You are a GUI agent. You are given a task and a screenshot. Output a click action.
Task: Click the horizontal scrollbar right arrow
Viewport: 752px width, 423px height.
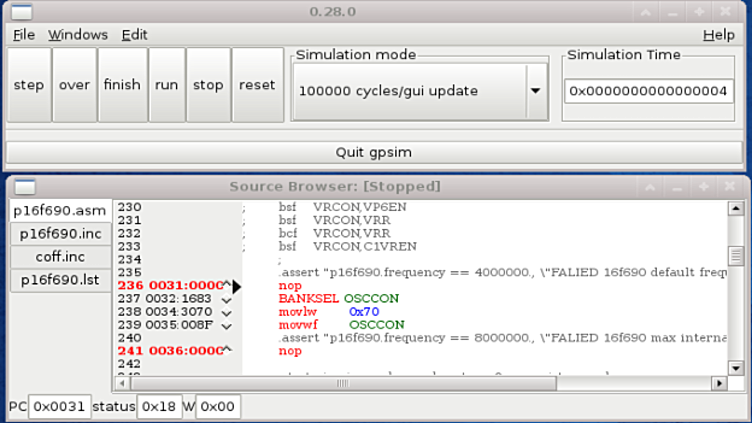(x=718, y=383)
